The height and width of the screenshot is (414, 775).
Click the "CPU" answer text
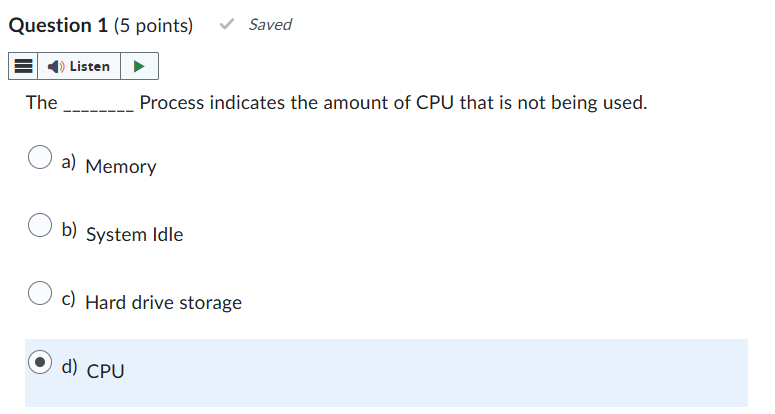pos(105,371)
